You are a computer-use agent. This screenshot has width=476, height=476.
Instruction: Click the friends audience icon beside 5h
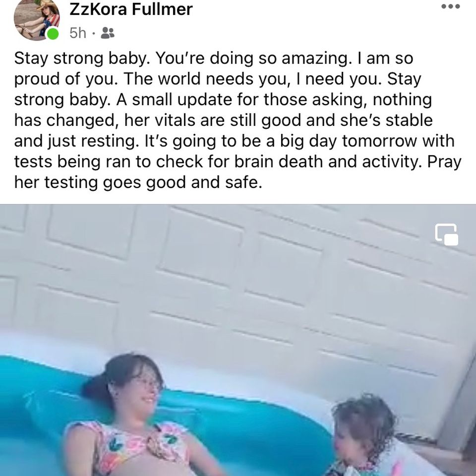pos(107,33)
